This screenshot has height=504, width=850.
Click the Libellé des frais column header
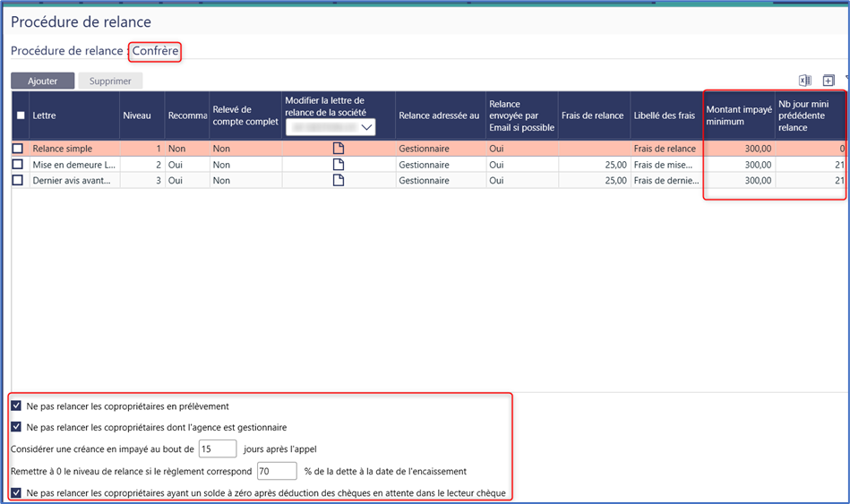click(x=666, y=115)
